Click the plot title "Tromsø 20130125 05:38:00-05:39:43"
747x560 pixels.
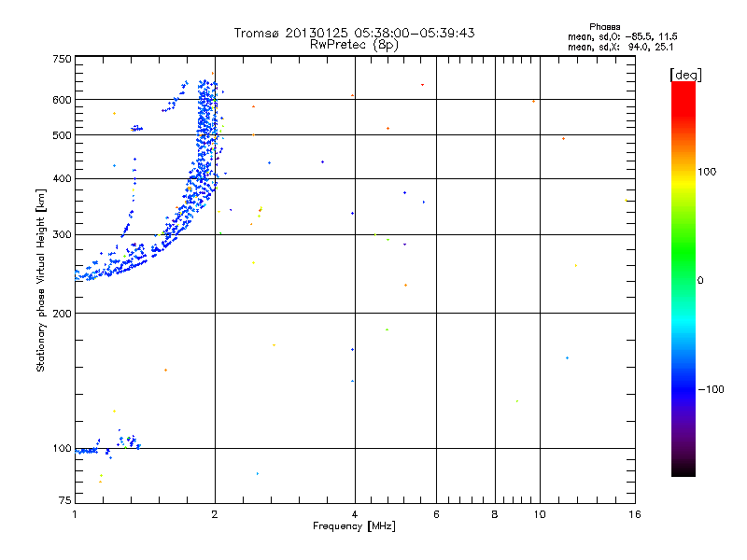(354, 33)
